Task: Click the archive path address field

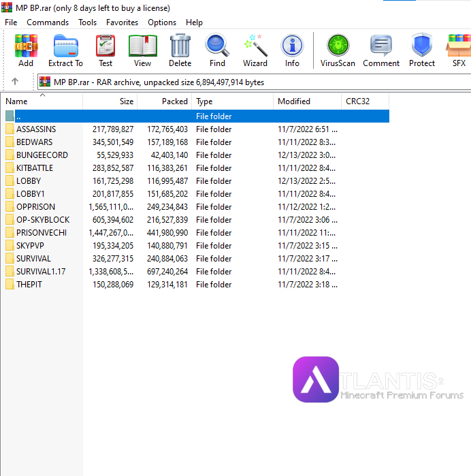Action: coord(255,82)
